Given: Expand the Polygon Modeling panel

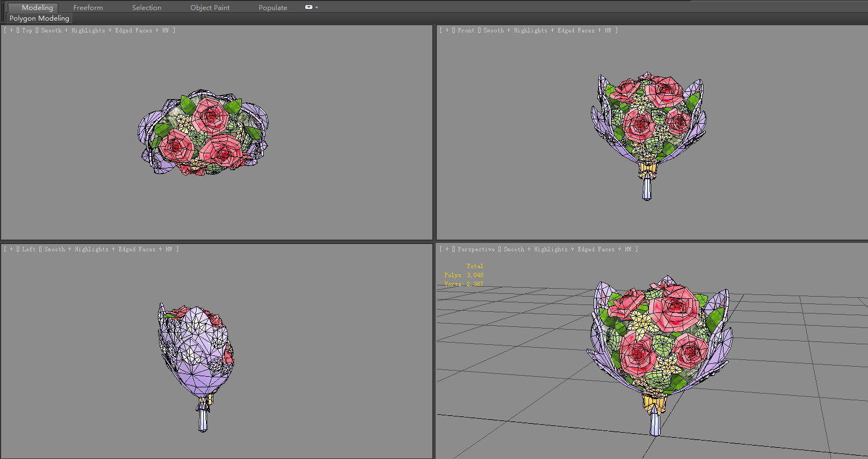Looking at the screenshot, I should click(x=39, y=18).
